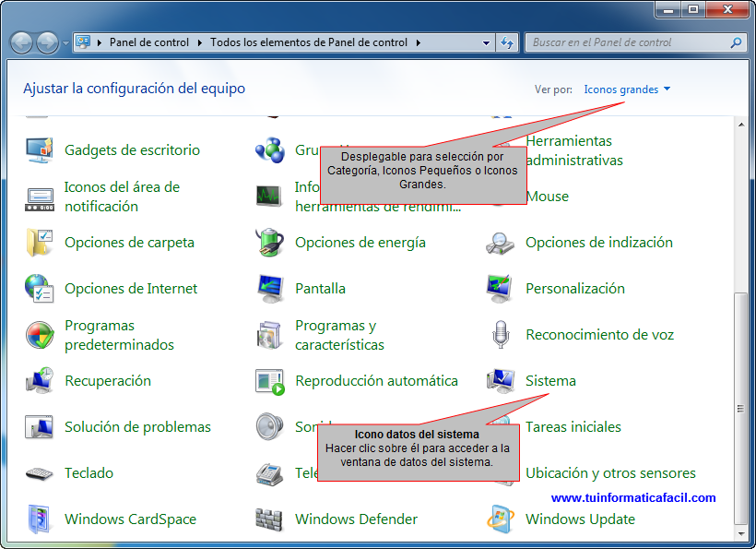Expand the root arrow before Panel de control
The width and height of the screenshot is (756, 549).
100,42
